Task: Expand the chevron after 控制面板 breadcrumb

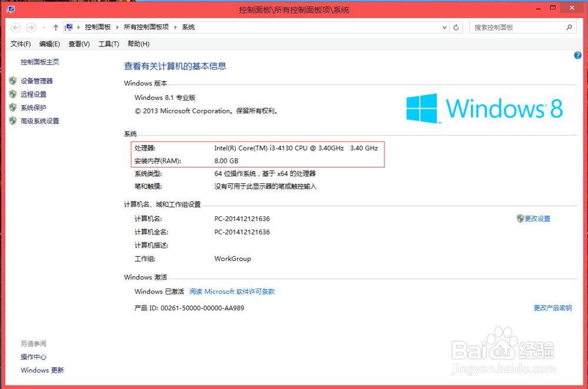Action: click(118, 28)
